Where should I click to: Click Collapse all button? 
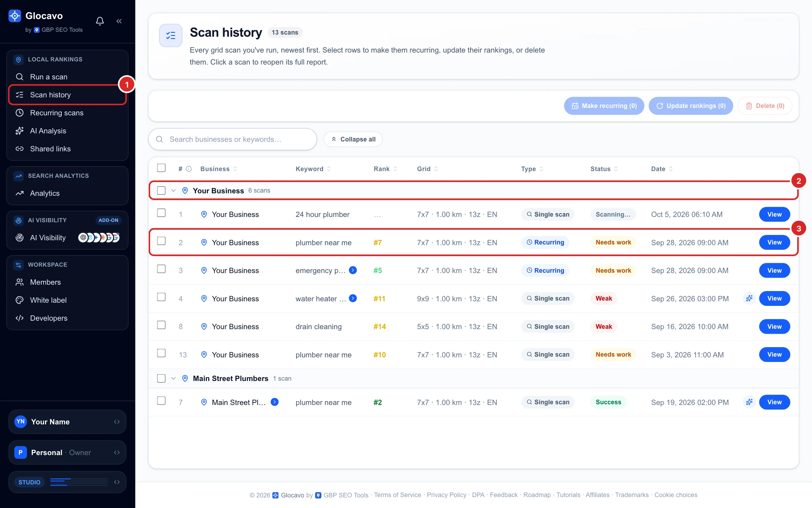click(x=353, y=139)
